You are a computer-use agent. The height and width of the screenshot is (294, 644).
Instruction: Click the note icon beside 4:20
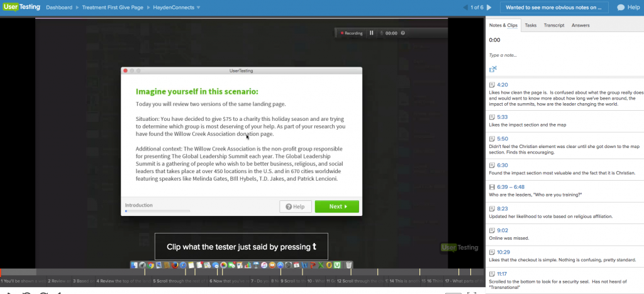coord(492,84)
